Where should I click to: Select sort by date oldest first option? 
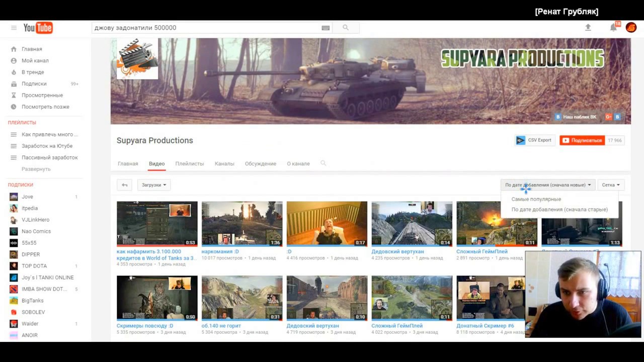coord(559,209)
